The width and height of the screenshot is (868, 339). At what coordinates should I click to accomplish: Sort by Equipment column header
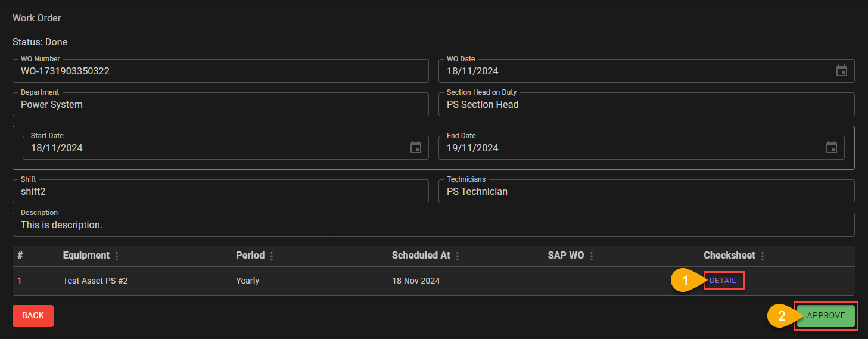pos(86,256)
